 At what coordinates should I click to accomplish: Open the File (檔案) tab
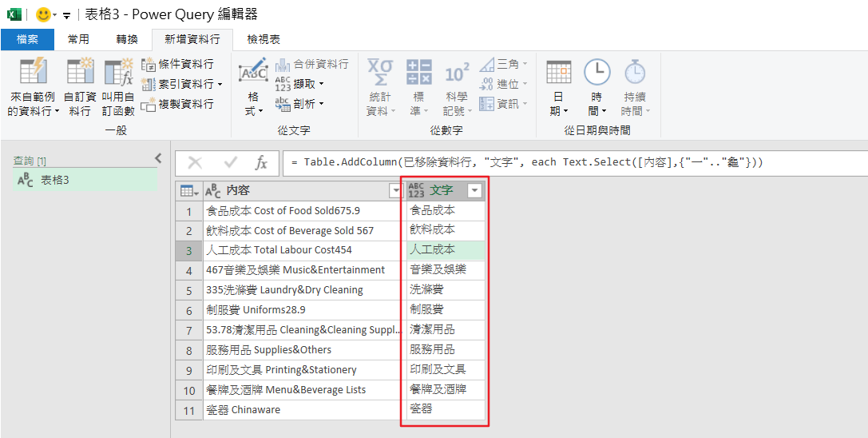click(x=28, y=39)
